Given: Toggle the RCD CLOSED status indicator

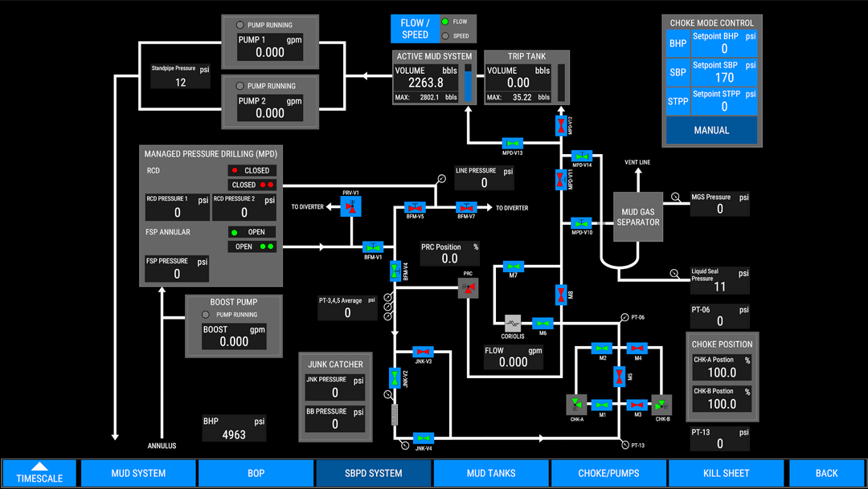Looking at the screenshot, I should [x=252, y=170].
